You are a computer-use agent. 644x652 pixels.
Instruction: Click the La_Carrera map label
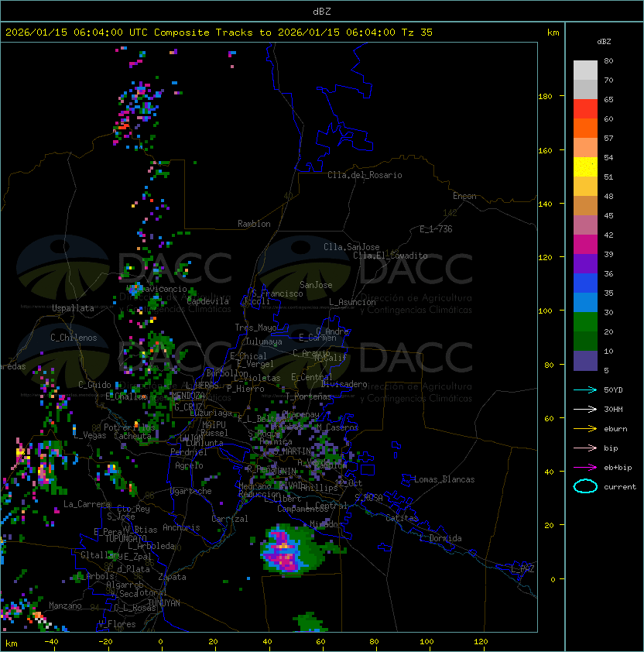tap(87, 504)
